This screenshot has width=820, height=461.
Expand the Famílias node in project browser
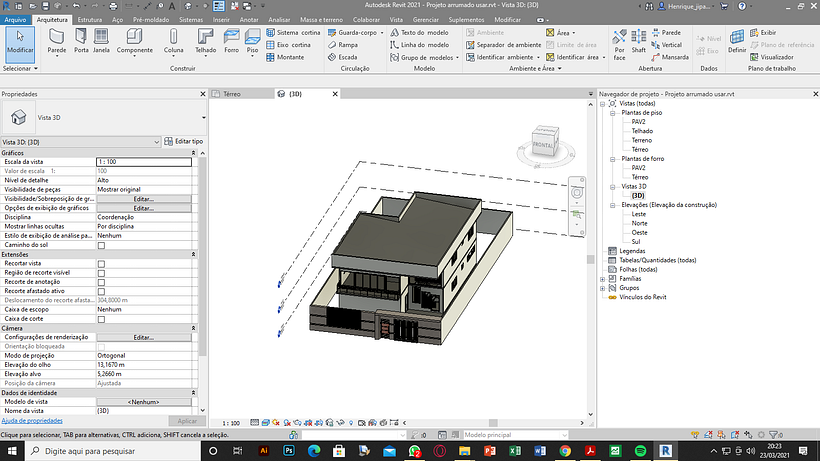[602, 278]
